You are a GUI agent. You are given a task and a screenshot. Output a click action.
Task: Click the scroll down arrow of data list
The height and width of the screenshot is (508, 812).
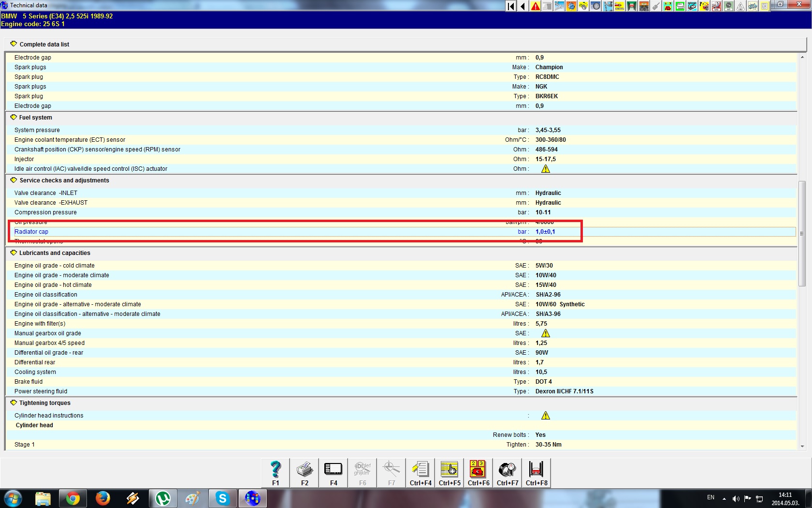click(x=802, y=446)
